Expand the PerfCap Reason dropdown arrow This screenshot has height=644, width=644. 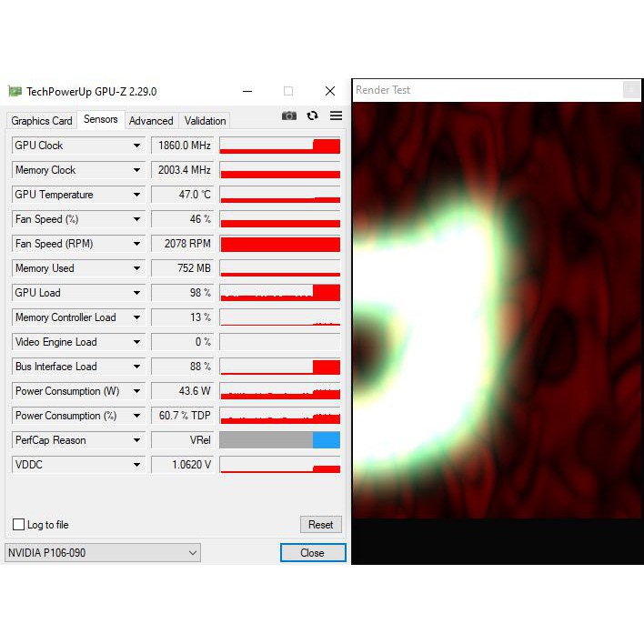[137, 440]
